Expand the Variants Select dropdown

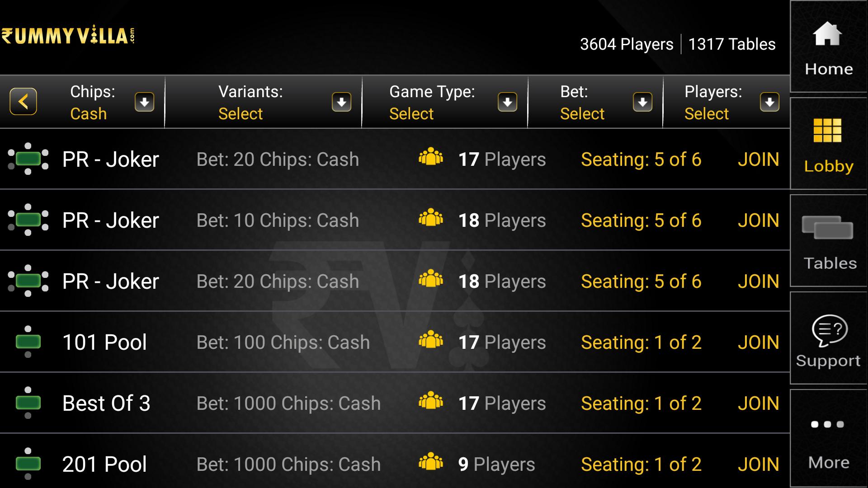tap(342, 102)
